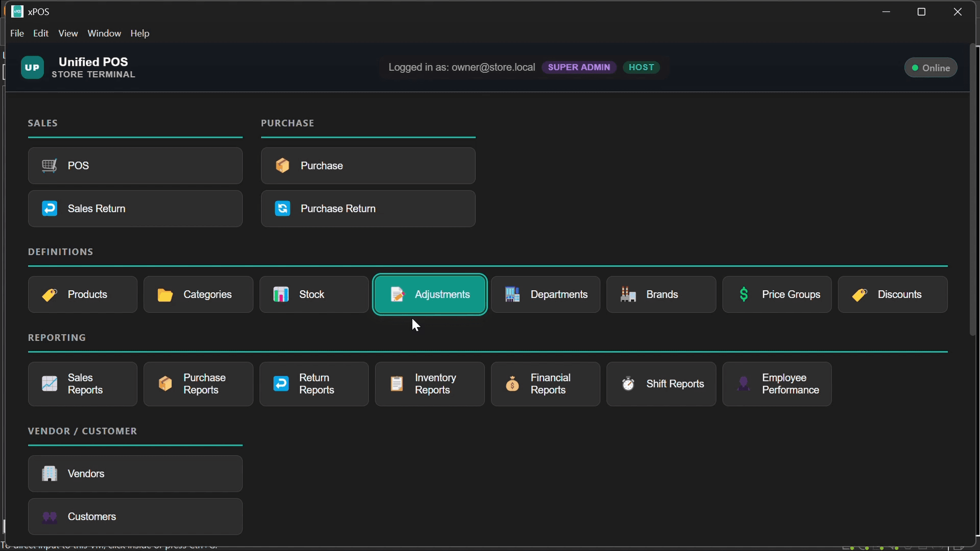Viewport: 980px width, 551px height.
Task: Open the View menu
Action: [68, 33]
